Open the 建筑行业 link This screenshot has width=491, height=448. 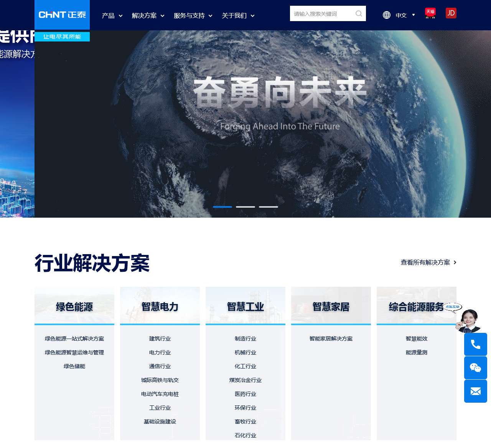[160, 339]
